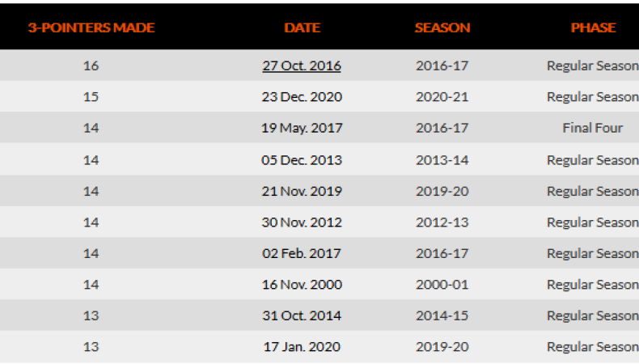639x364 pixels.
Task: Click the 30 Nov. 2012 date entry
Action: (x=302, y=222)
